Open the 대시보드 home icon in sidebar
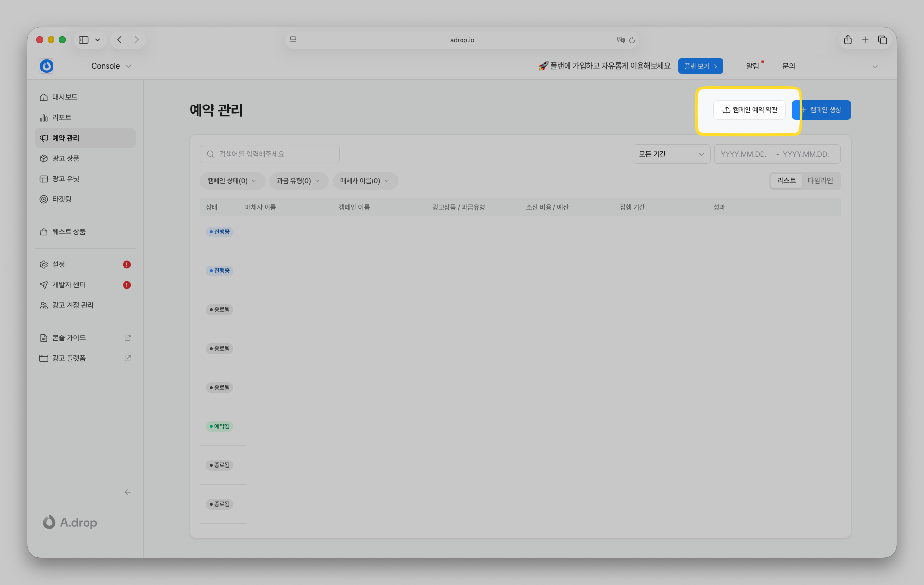 click(x=44, y=97)
